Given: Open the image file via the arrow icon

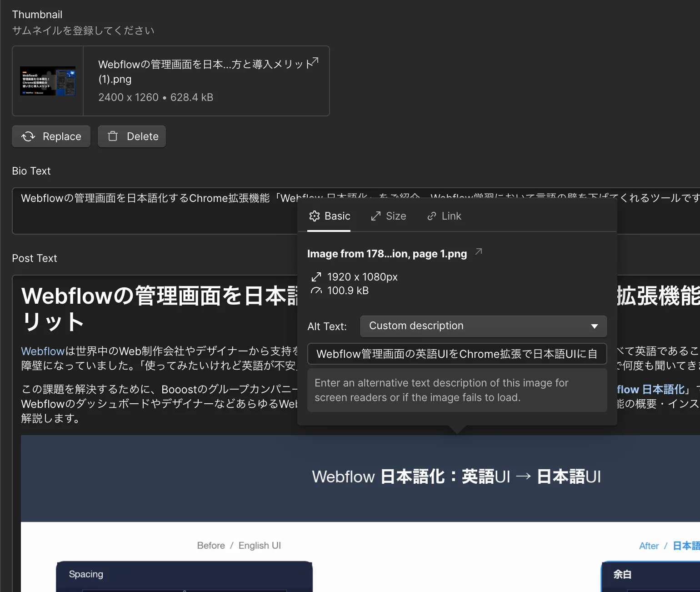Looking at the screenshot, I should (478, 251).
